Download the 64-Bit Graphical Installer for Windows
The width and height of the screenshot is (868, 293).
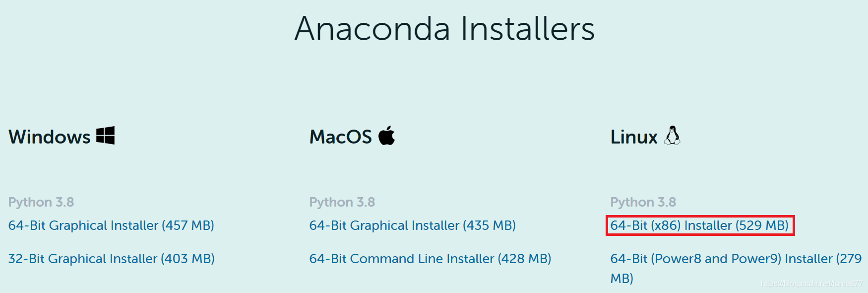(112, 225)
